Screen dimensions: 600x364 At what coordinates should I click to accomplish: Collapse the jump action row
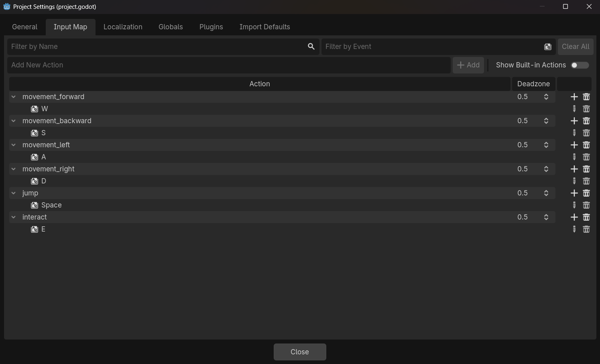coord(14,193)
